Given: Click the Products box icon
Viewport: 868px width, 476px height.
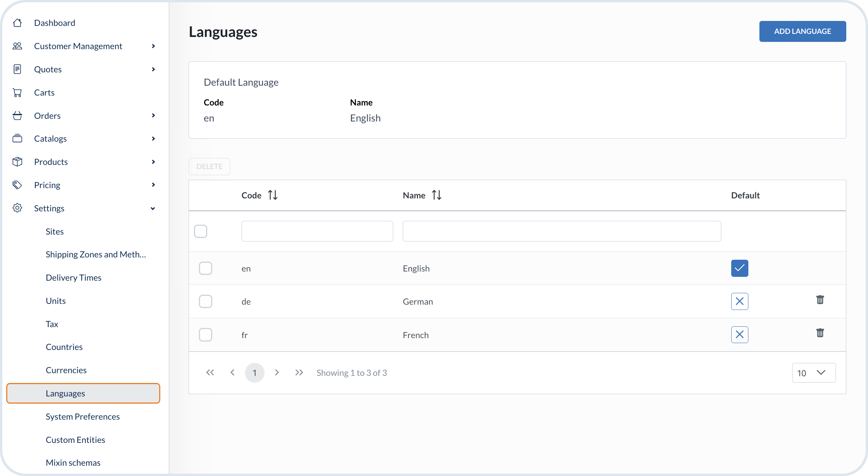Looking at the screenshot, I should click(17, 161).
